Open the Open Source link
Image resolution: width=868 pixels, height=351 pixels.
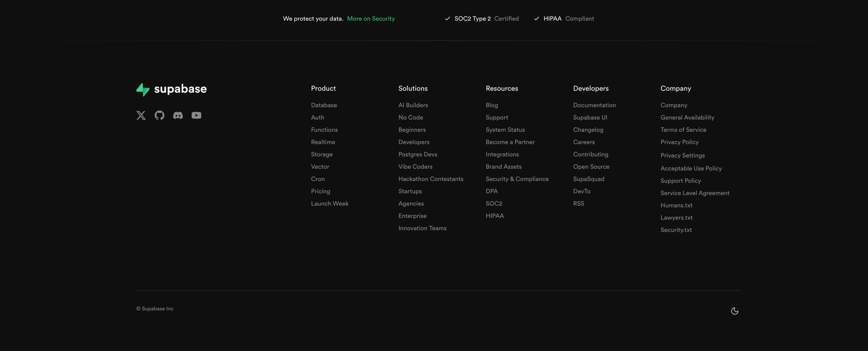click(591, 166)
